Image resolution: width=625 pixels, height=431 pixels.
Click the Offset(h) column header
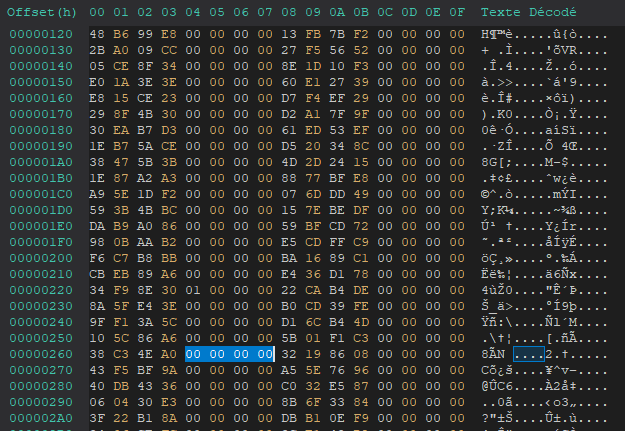pos(41,12)
